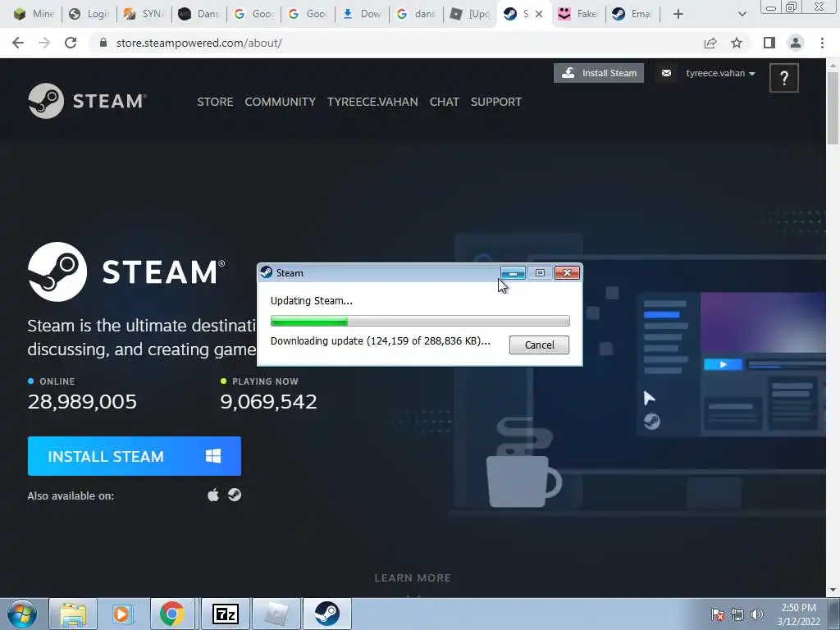Click the question mark help icon
Image resolution: width=840 pixels, height=630 pixels.
(x=783, y=78)
